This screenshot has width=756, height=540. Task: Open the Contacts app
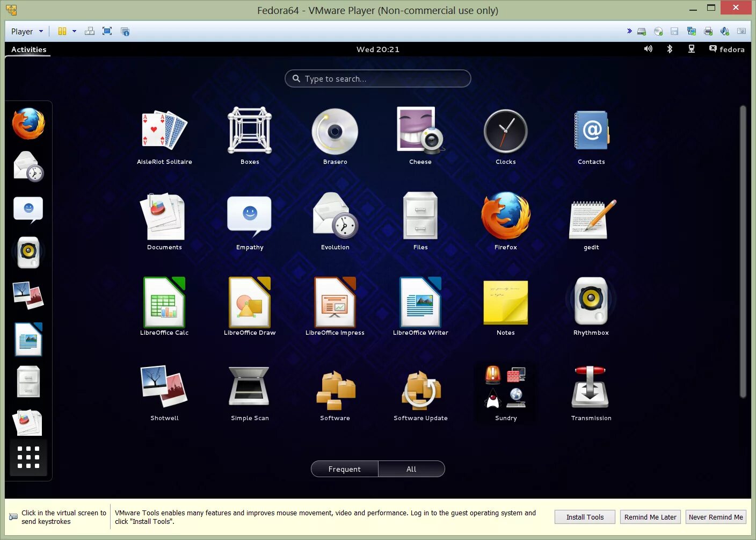click(x=591, y=137)
